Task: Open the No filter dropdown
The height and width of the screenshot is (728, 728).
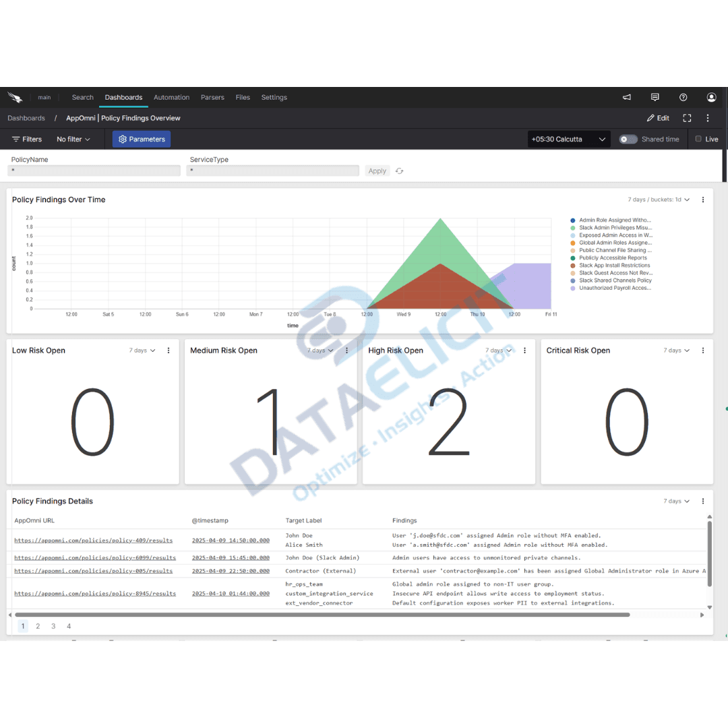Action: [73, 139]
